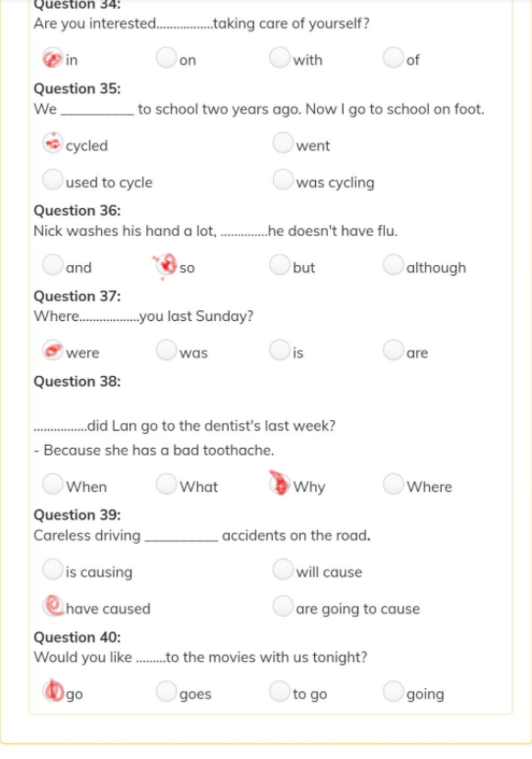Select 'but' answer in Question 36
Viewport: 532px width, 759px height.
coord(280,265)
